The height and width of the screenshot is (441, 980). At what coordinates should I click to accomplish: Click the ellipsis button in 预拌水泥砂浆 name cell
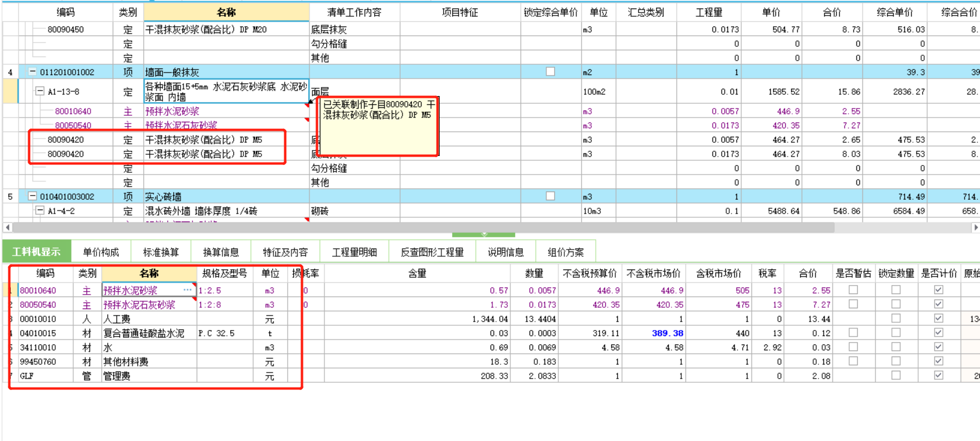[x=188, y=290]
